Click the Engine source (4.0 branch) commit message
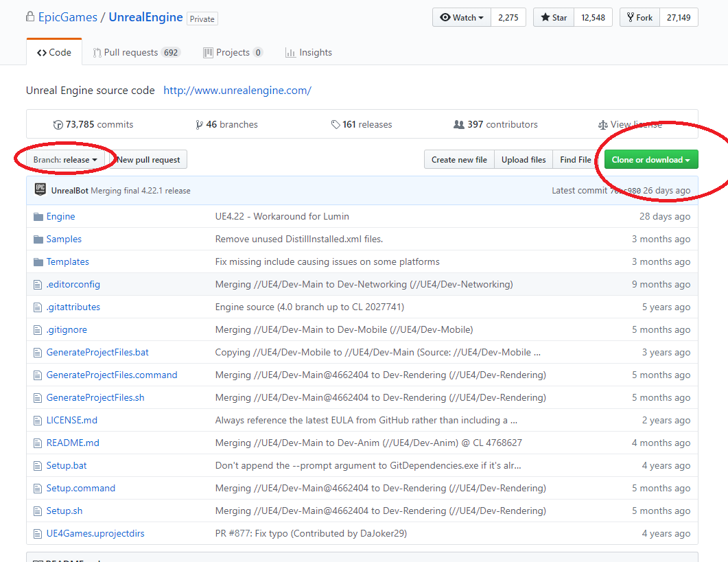The width and height of the screenshot is (728, 562). (x=309, y=307)
